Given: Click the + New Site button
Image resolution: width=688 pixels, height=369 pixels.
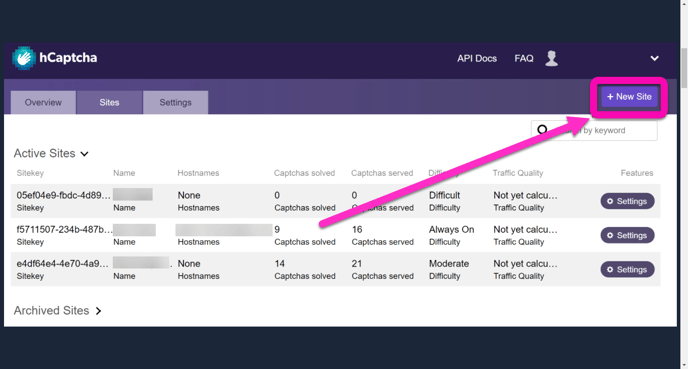Looking at the screenshot, I should [629, 97].
